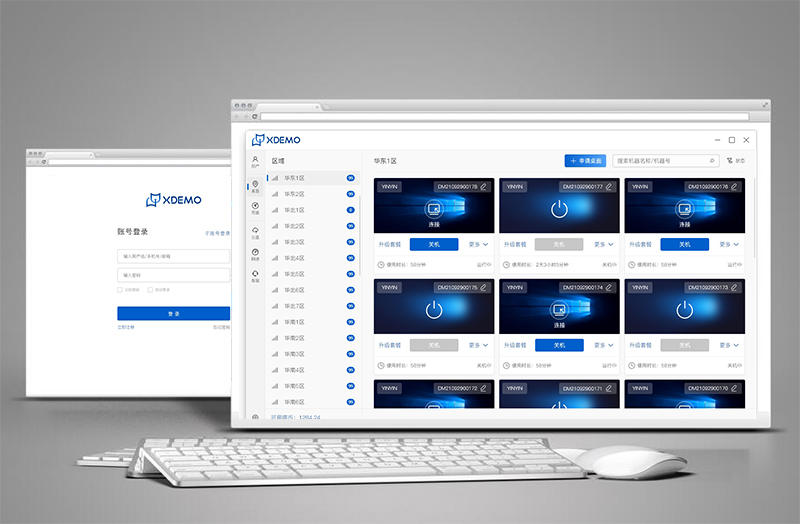Expand the More dropdown on machine ending 178
The width and height of the screenshot is (800, 524).
pos(479,244)
